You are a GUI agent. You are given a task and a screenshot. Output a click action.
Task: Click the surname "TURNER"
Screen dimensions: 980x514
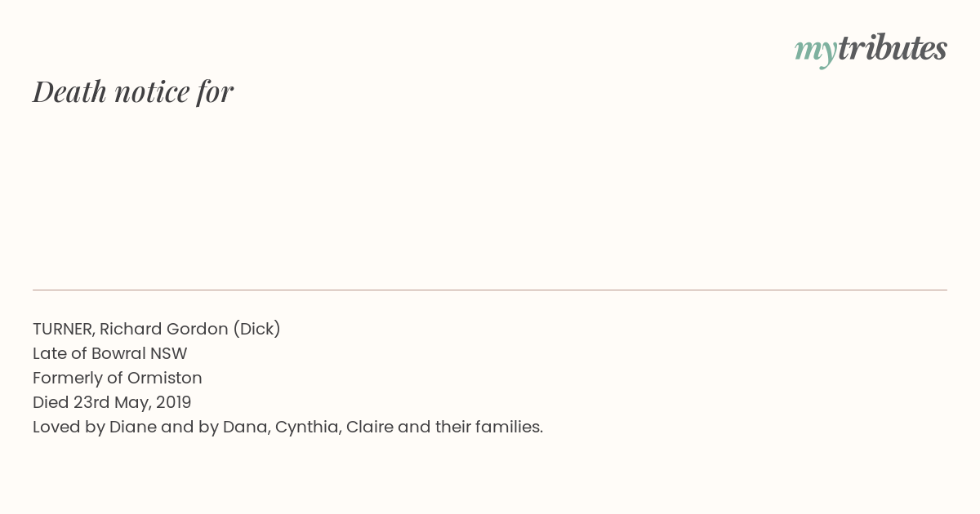coord(63,329)
